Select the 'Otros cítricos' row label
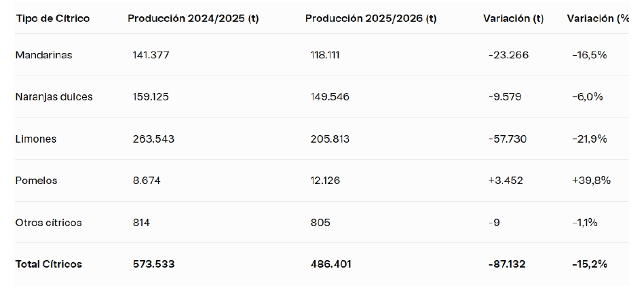644x290 pixels. 48,223
